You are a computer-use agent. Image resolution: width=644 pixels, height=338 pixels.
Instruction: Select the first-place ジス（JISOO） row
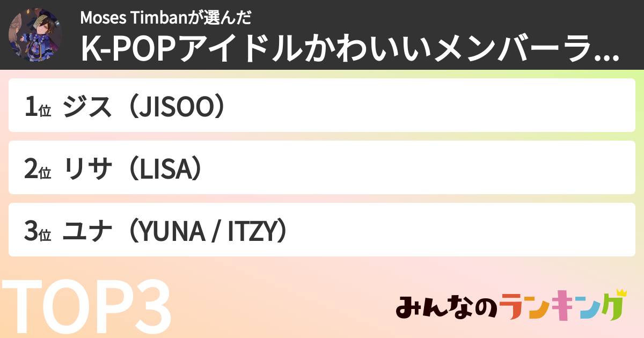322,105
